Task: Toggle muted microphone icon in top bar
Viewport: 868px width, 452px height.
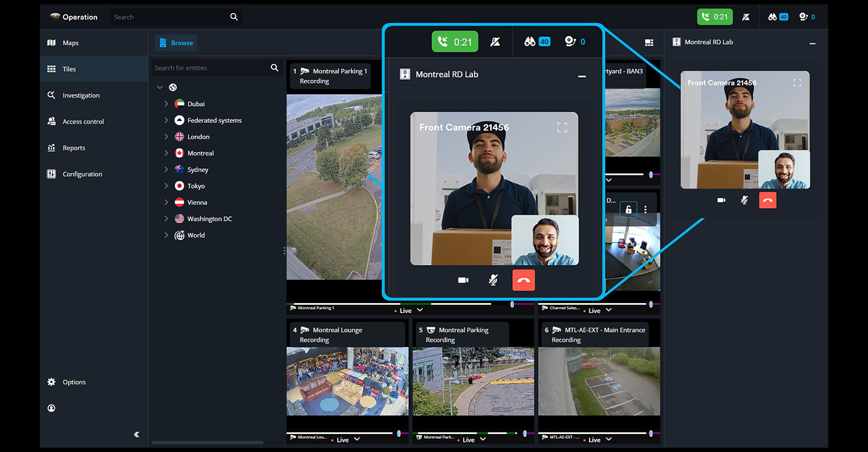Action: (746, 17)
